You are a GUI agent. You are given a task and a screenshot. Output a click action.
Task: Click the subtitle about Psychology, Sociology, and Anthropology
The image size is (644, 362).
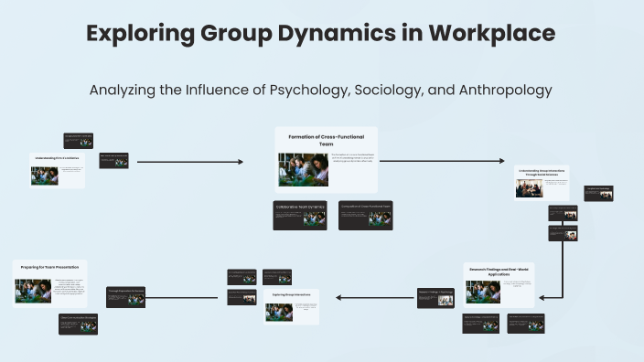[321, 90]
